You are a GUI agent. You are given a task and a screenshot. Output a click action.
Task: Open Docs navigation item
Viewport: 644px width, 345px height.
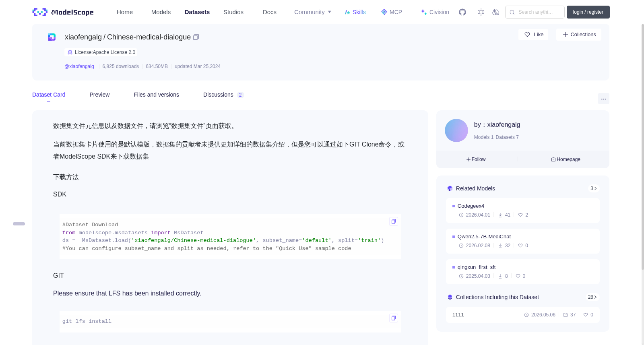[x=270, y=12]
